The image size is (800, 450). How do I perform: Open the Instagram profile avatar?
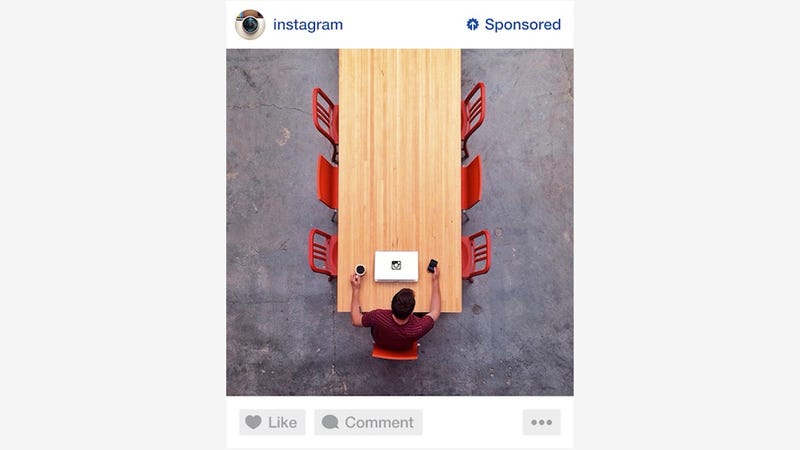click(250, 24)
